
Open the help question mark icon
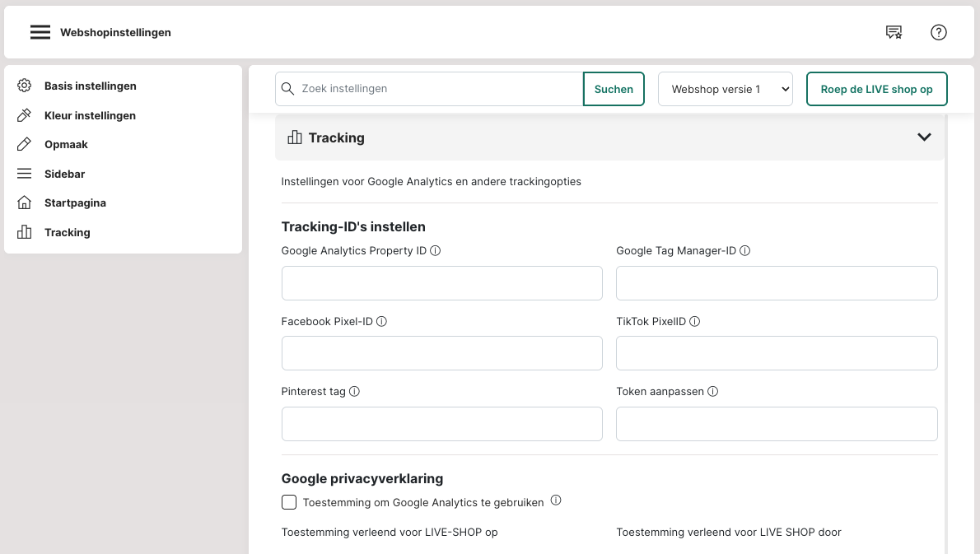938,32
